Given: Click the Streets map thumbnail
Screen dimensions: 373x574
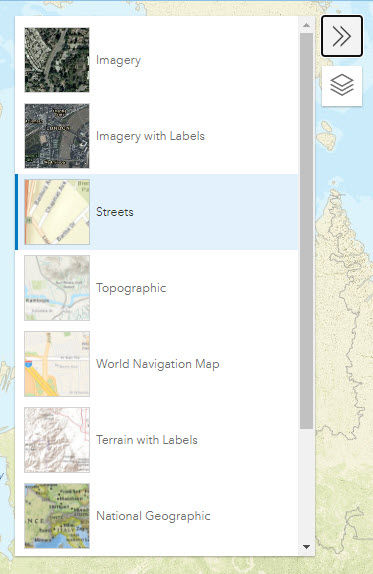Looking at the screenshot, I should click(x=57, y=212).
